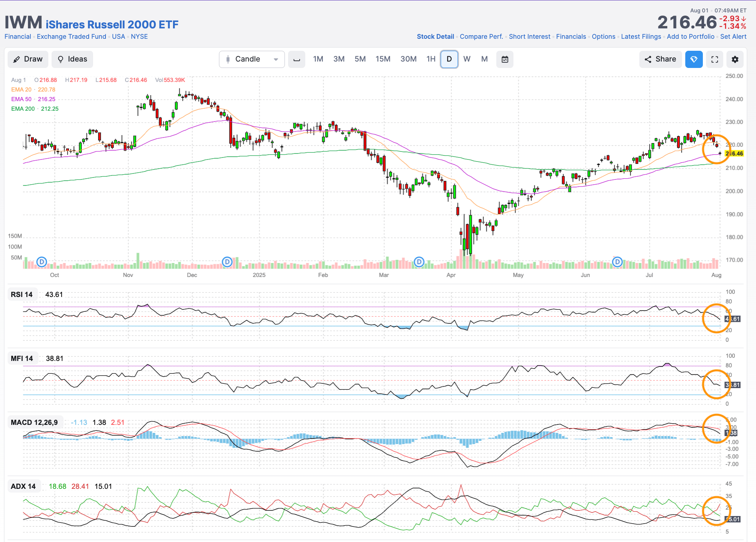The height and width of the screenshot is (542, 756).
Task: Open chart settings gear
Action: (735, 59)
